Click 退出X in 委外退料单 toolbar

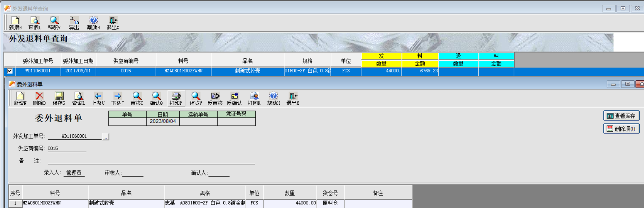point(293,99)
